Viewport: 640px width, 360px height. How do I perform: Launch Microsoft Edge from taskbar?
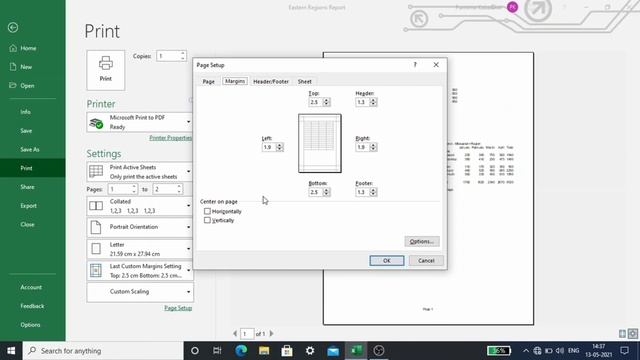coord(241,351)
